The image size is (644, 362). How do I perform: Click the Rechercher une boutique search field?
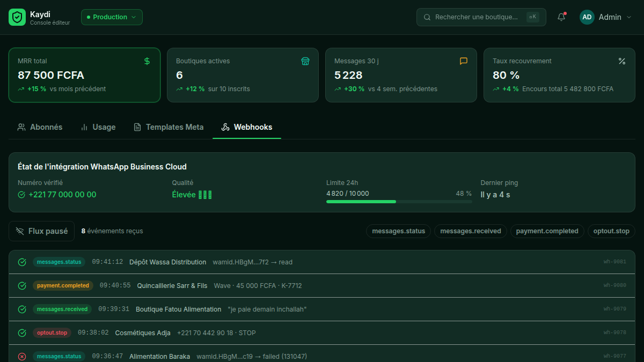click(x=481, y=17)
